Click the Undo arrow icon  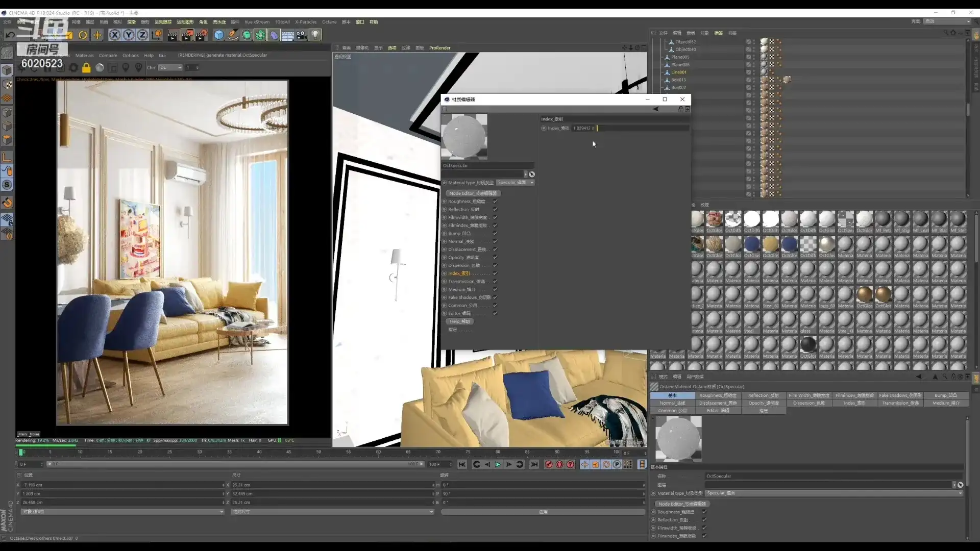point(10,35)
